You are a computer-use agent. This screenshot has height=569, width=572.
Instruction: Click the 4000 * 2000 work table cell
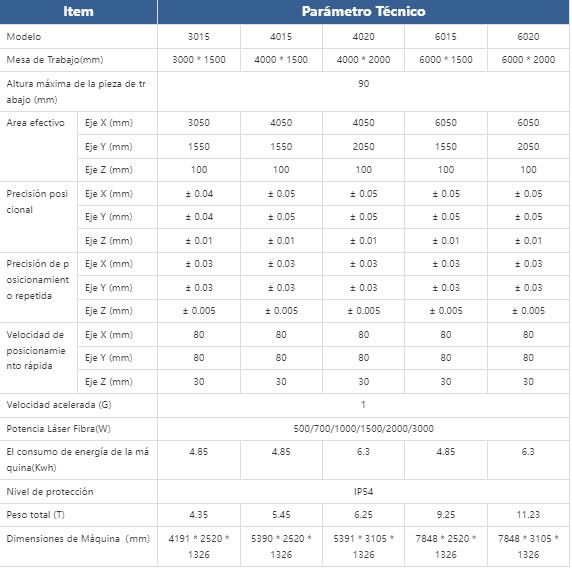click(x=363, y=59)
